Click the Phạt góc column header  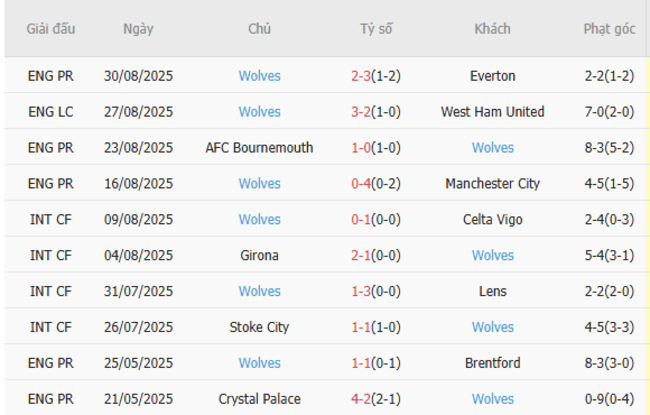point(609,29)
